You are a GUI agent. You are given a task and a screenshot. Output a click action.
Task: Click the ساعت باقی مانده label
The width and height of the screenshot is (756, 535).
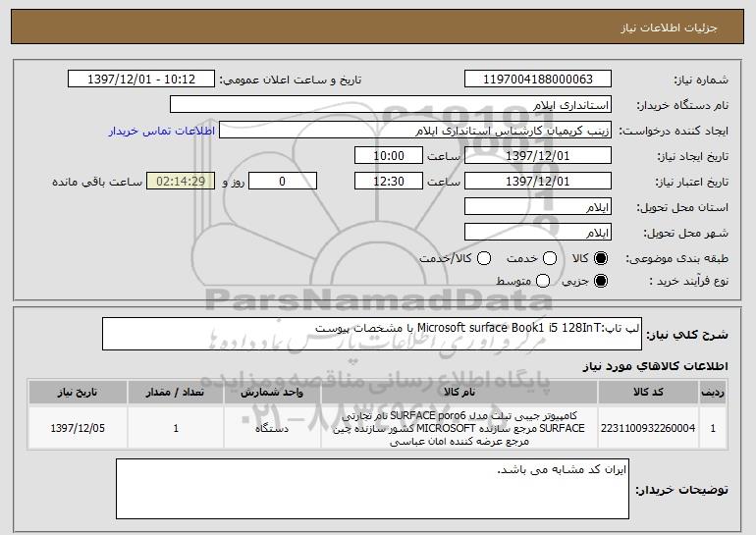(x=97, y=182)
